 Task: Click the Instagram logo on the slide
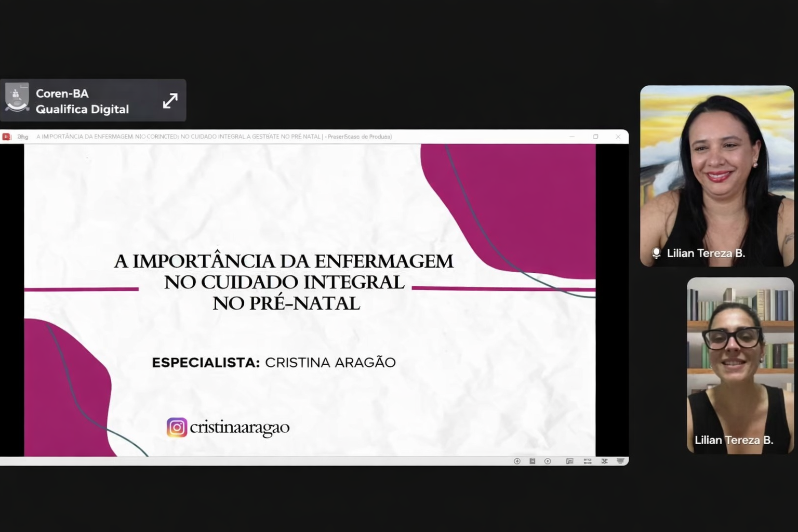click(177, 428)
